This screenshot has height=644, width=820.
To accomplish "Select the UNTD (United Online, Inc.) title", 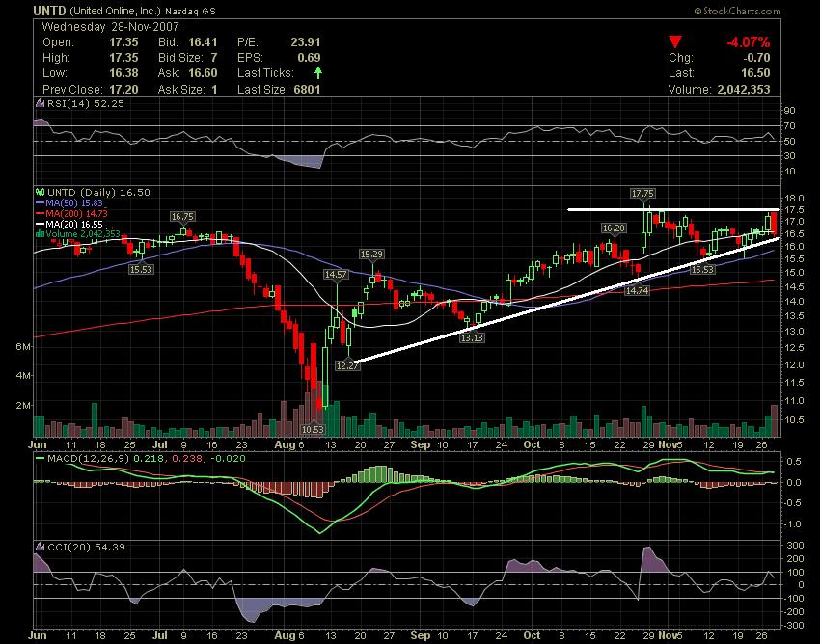I will tap(96, 11).
